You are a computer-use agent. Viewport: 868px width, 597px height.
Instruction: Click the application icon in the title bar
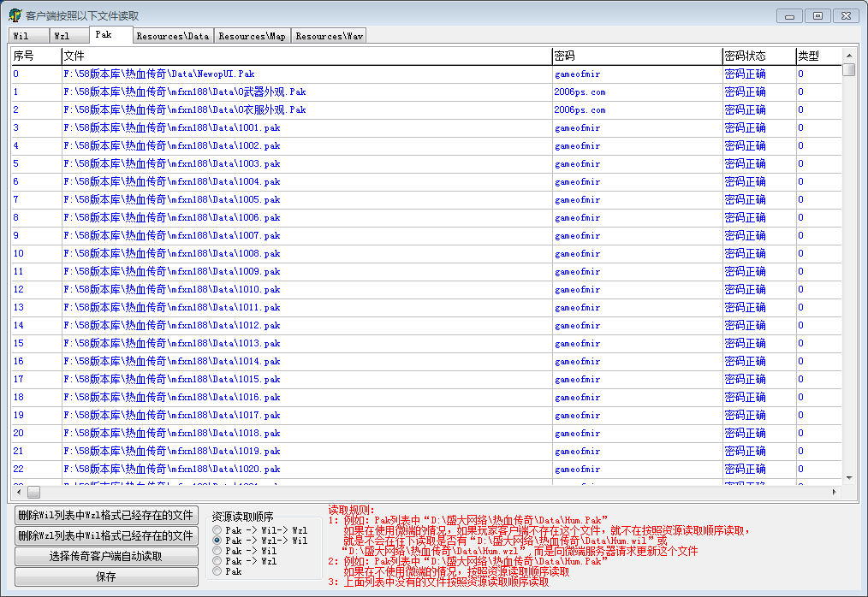[15, 15]
